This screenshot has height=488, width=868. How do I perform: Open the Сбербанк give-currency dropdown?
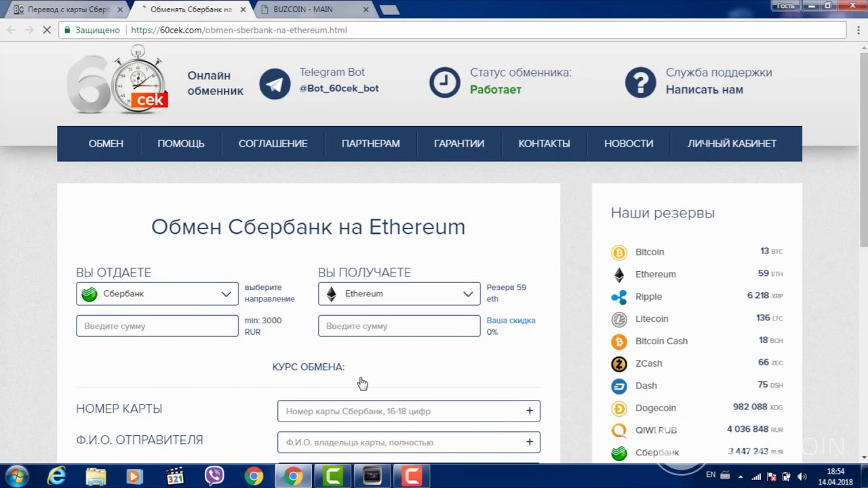click(157, 293)
